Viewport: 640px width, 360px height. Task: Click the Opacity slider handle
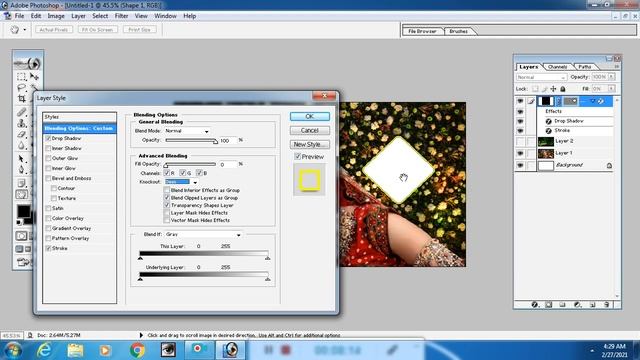click(216, 142)
